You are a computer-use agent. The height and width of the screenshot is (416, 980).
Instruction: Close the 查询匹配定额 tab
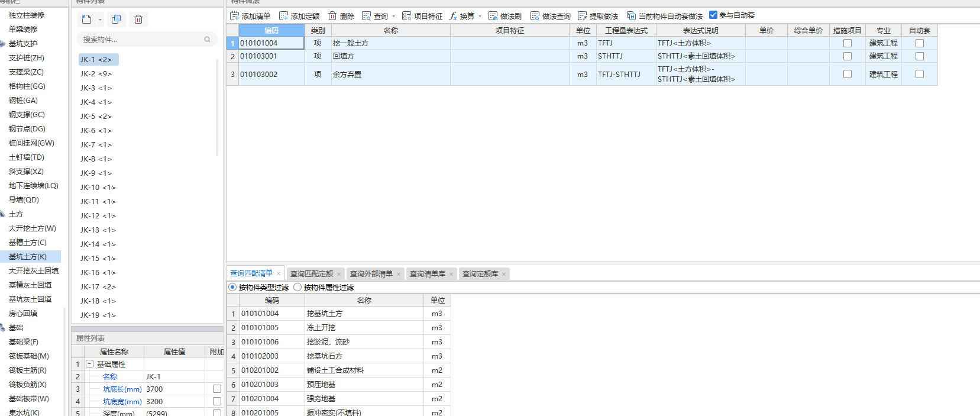tap(339, 274)
